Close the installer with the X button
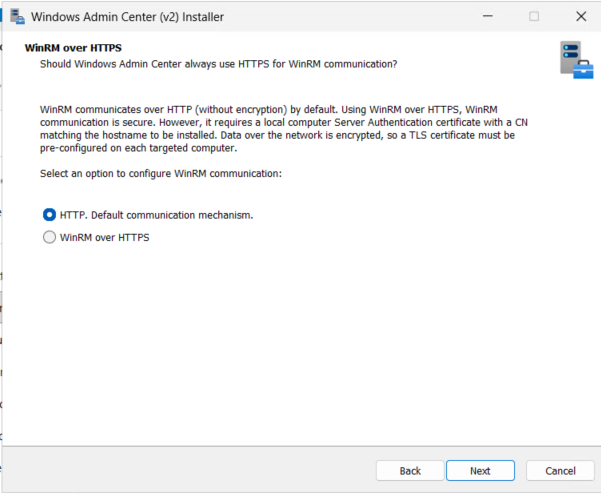The height and width of the screenshot is (495, 601). [x=581, y=16]
